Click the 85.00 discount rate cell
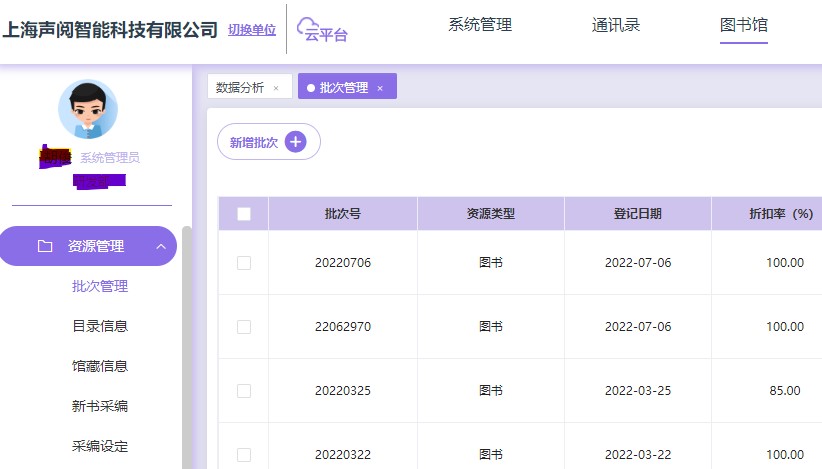Viewport: 822px width, 469px height. [x=785, y=391]
